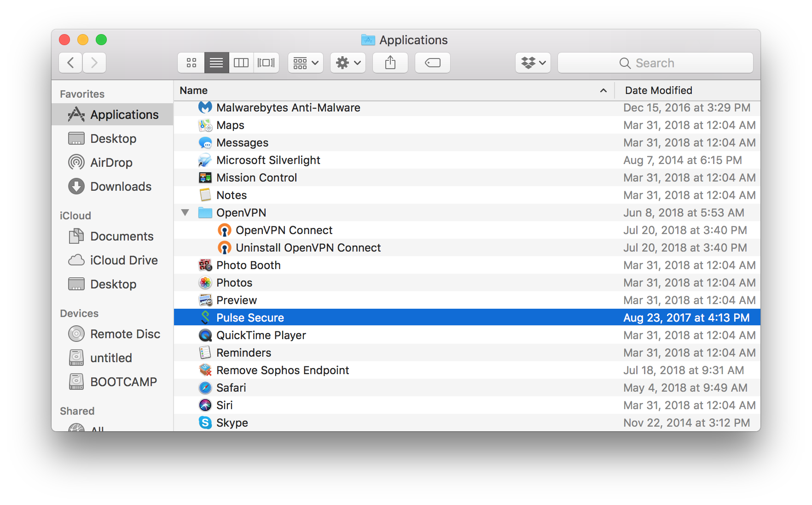The height and width of the screenshot is (505, 812).
Task: Select the file name "Microsoft Silverlight"
Action: 268,160
